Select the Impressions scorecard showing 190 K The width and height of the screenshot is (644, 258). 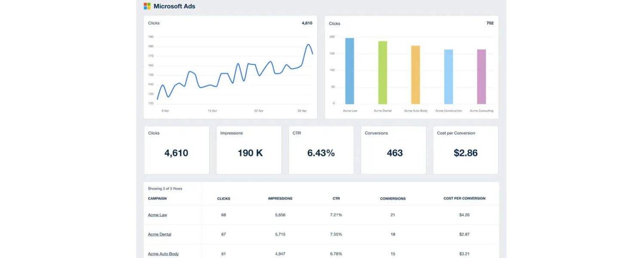click(249, 150)
